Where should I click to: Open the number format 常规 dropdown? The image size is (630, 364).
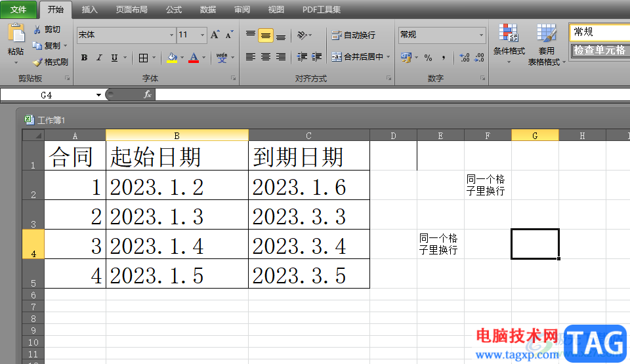tap(481, 35)
